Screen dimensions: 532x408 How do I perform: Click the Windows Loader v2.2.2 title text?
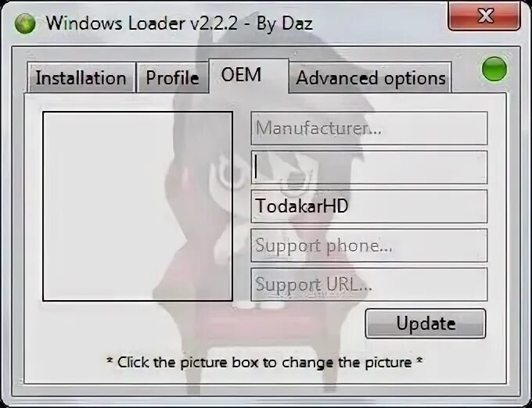pyautogui.click(x=142, y=23)
